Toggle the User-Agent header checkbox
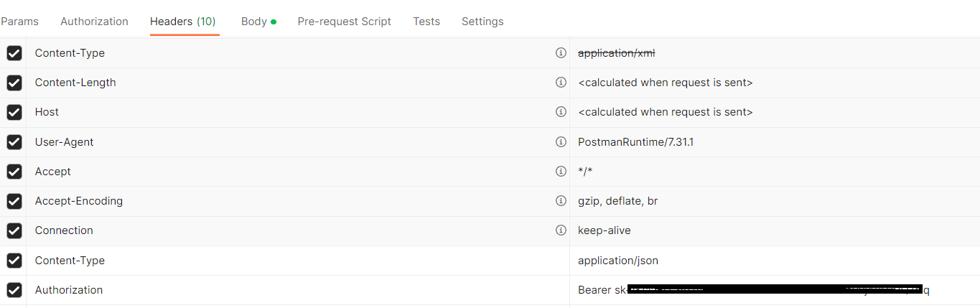 [14, 142]
